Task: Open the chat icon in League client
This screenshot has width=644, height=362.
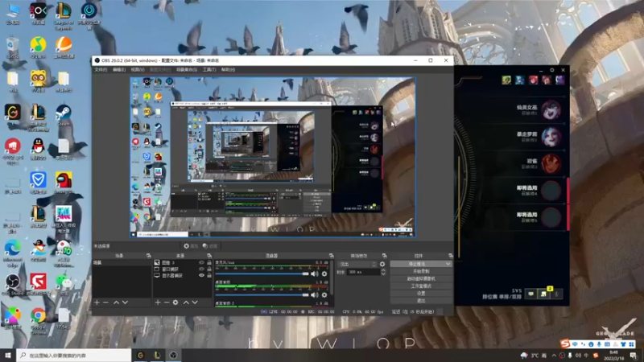Action: tap(530, 294)
